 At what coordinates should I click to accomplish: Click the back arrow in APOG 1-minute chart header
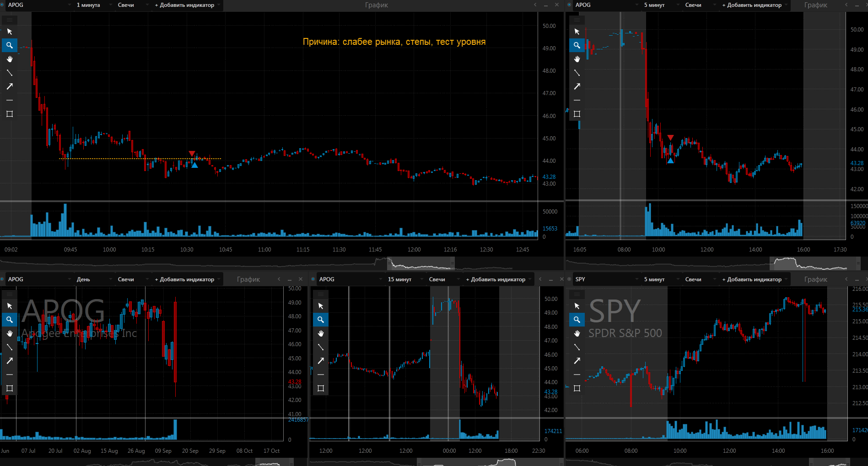535,5
